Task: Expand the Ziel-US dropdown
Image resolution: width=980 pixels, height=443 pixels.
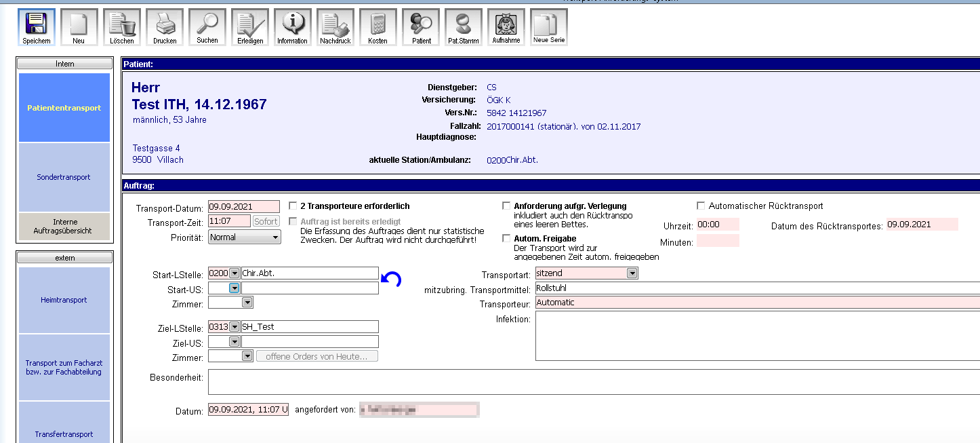Action: tap(234, 341)
